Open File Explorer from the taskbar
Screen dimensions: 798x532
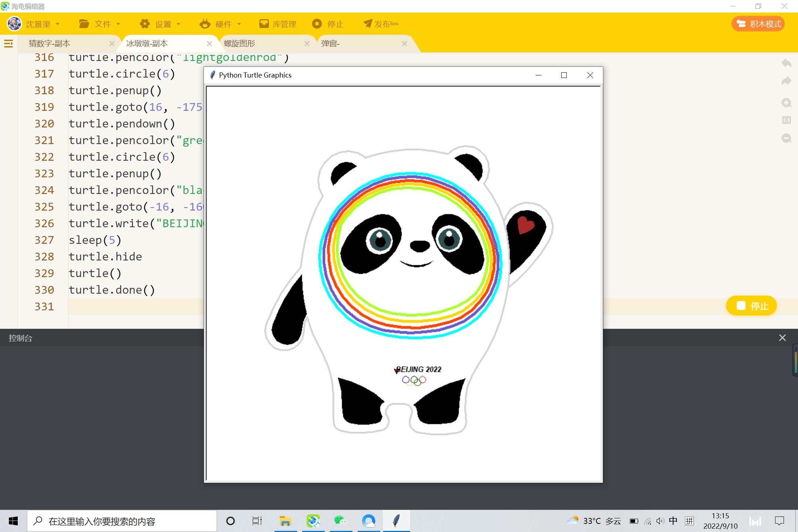pos(285,521)
